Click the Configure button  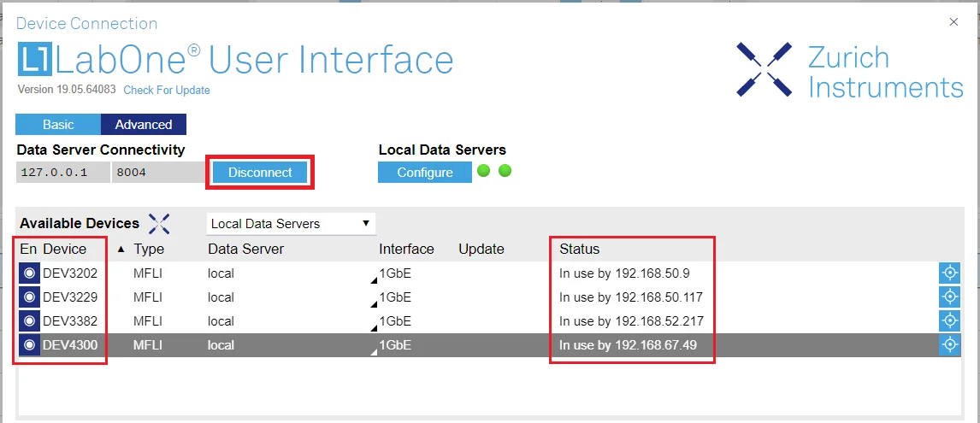[425, 173]
